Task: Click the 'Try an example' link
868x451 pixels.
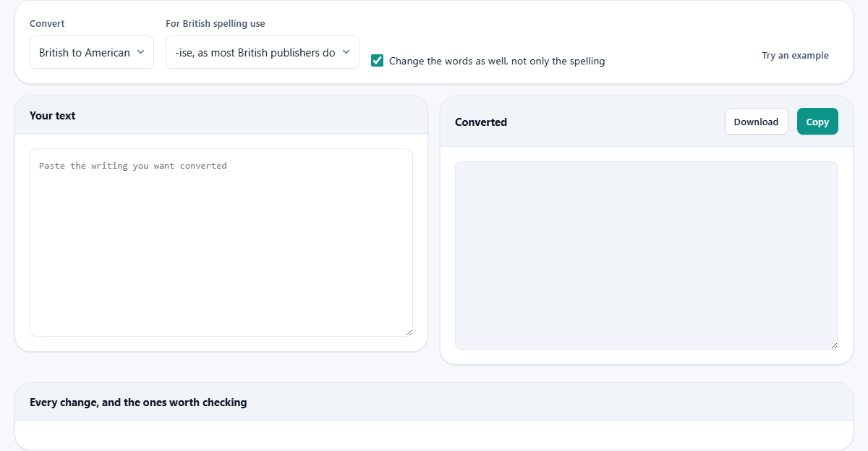Action: point(795,55)
